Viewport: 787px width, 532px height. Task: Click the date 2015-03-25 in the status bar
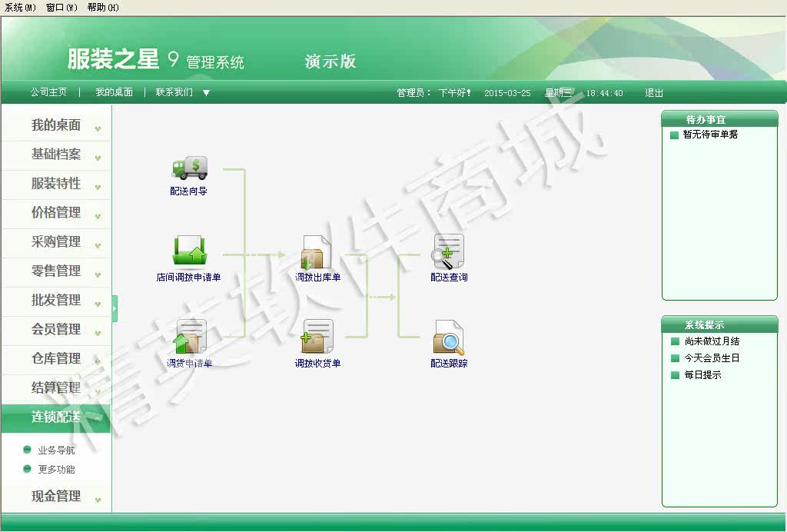pyautogui.click(x=507, y=93)
